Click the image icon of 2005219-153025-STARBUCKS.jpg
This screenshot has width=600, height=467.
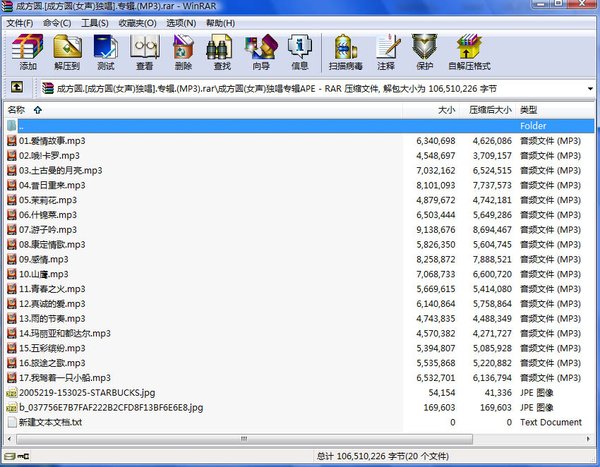12,393
